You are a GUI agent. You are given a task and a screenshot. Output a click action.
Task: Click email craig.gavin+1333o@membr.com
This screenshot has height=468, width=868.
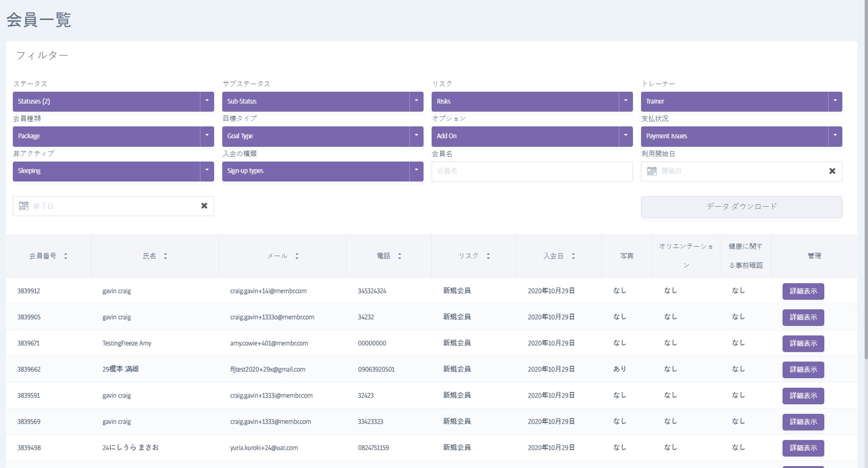coord(272,317)
